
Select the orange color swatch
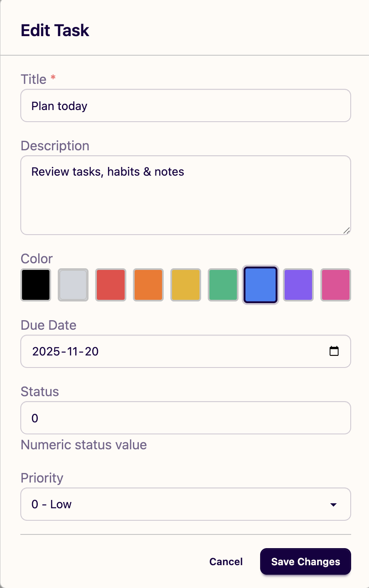coord(148,285)
